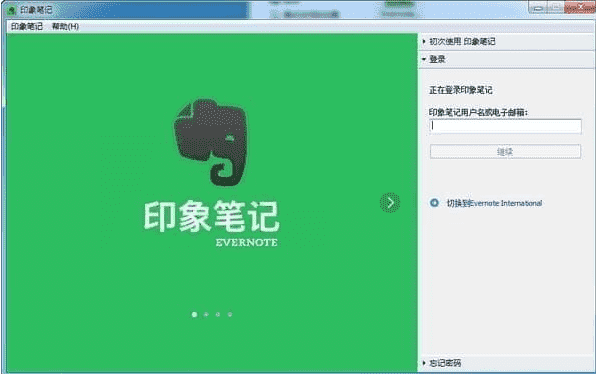
Task: Select the fourth slideshow page dot
Action: pyautogui.click(x=230, y=314)
